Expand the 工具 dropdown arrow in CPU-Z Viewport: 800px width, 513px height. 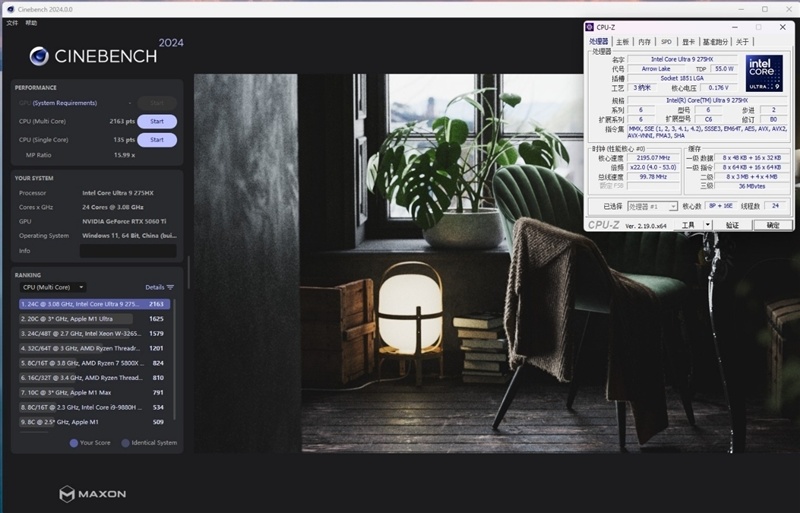708,225
